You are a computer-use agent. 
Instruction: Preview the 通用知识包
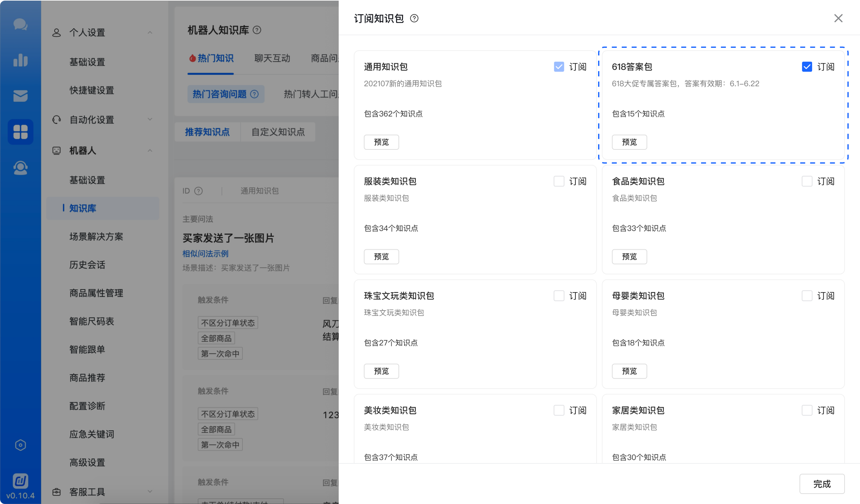pyautogui.click(x=381, y=142)
